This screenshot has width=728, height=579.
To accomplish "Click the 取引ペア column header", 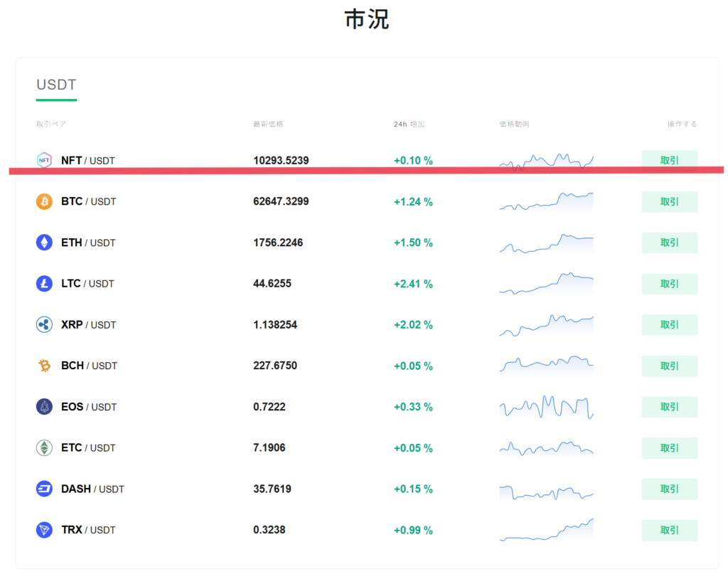I will point(51,124).
